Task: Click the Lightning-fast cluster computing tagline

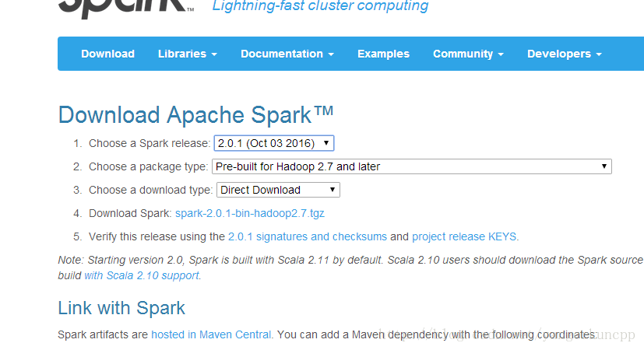Action: [320, 6]
